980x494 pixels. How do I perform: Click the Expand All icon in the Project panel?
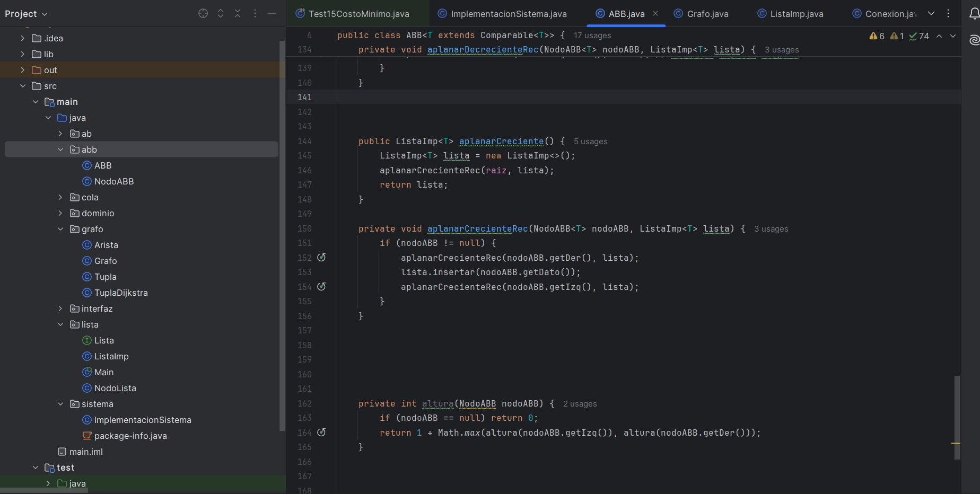point(221,13)
